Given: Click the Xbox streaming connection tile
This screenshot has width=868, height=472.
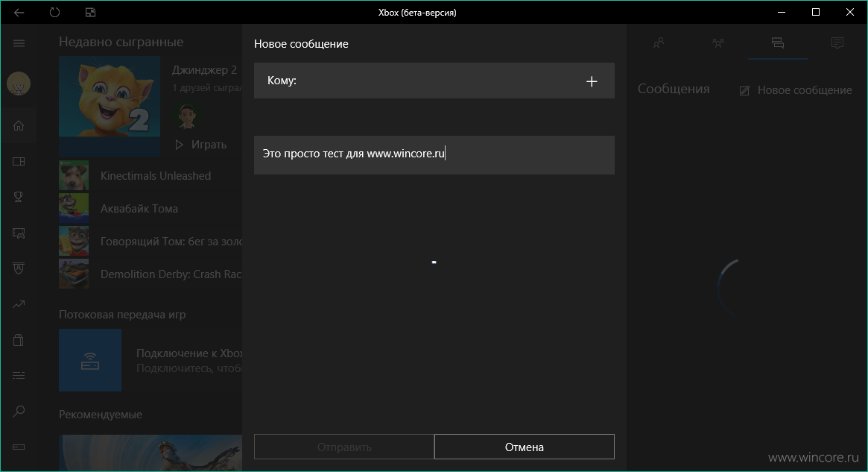Looking at the screenshot, I should point(90,360).
